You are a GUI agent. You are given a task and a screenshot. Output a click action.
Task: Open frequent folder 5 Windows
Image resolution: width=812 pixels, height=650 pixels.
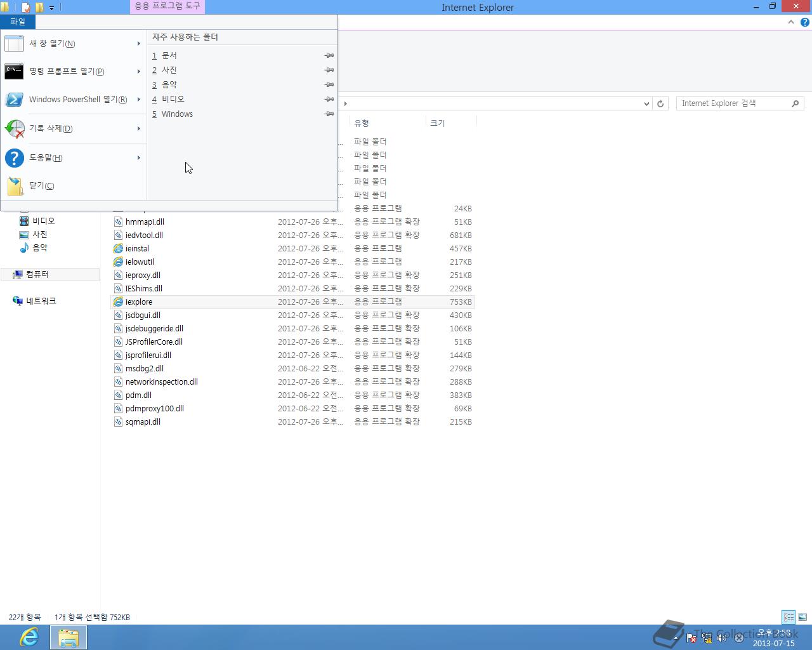[242, 114]
